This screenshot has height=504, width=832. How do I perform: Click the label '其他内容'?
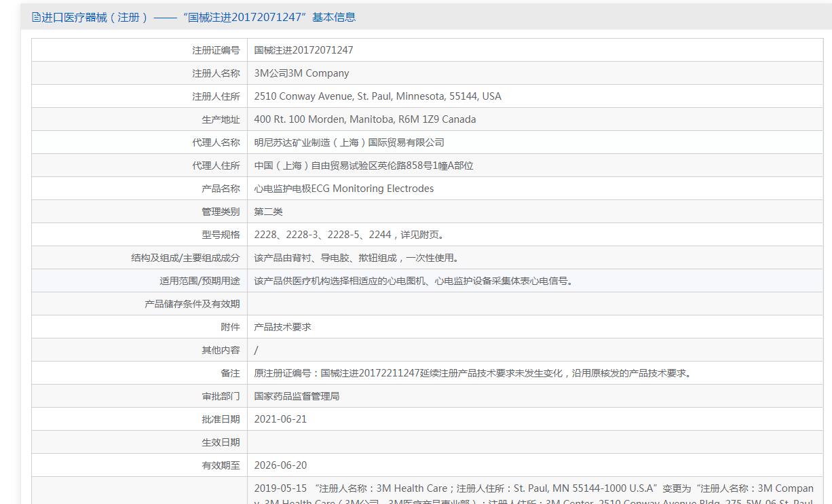pyautogui.click(x=221, y=350)
